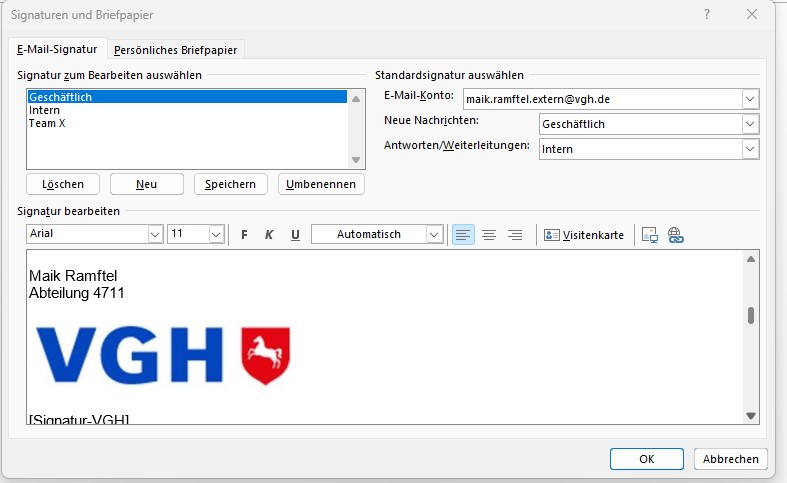Save the signature with Speichern
Viewport: 787px width, 483px height.
230,184
